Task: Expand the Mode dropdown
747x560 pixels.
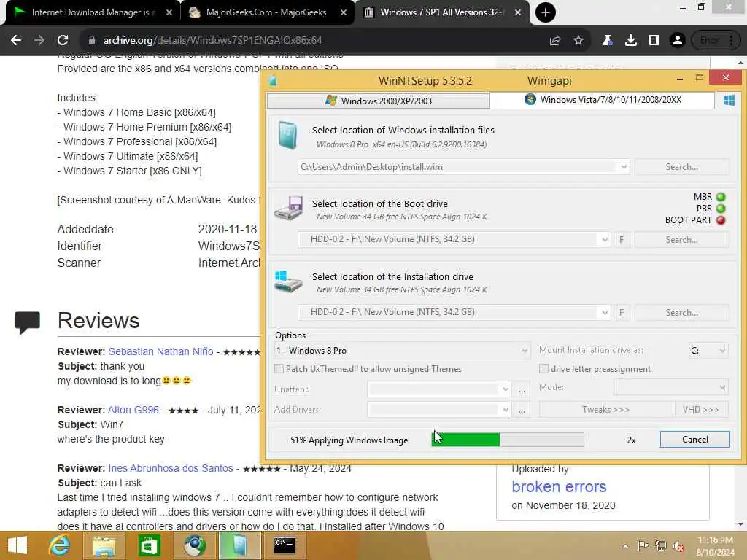Action: coord(722,388)
